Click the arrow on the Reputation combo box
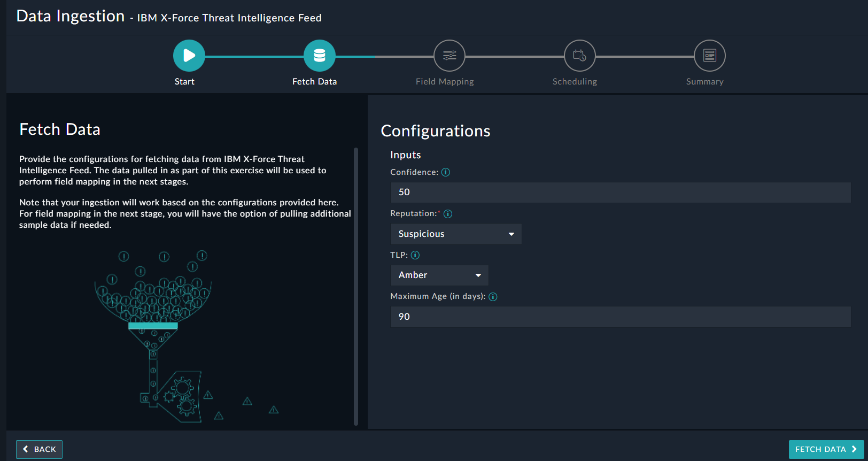The image size is (868, 461). tap(511, 234)
